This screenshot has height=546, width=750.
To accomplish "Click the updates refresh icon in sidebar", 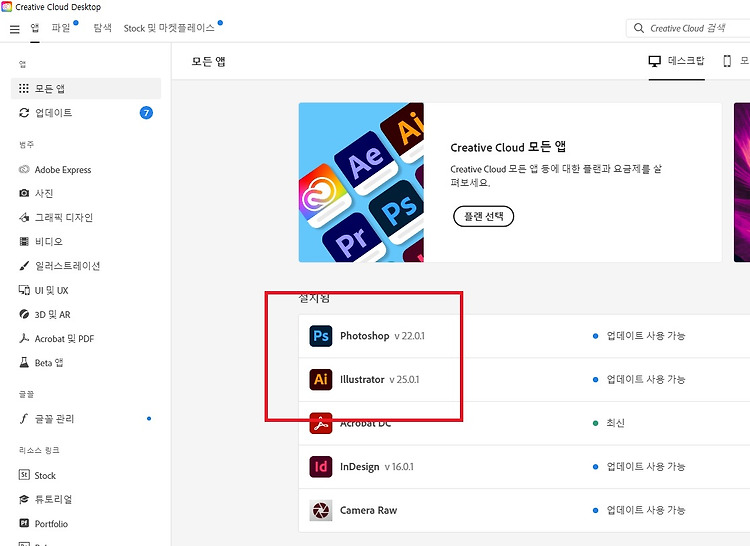I will click(24, 113).
